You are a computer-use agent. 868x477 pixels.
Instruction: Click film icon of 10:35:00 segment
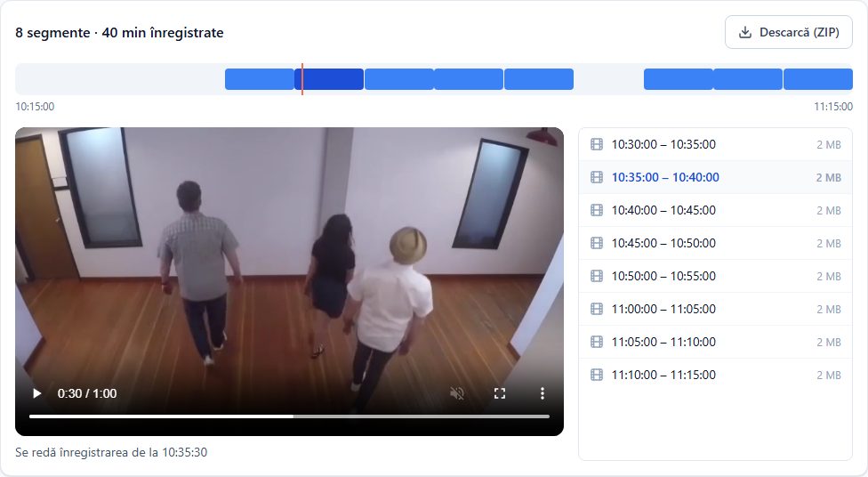[x=597, y=177]
